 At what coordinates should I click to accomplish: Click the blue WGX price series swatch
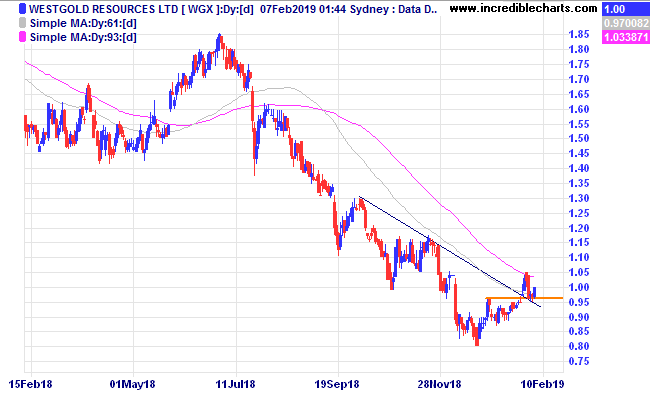click(22, 9)
